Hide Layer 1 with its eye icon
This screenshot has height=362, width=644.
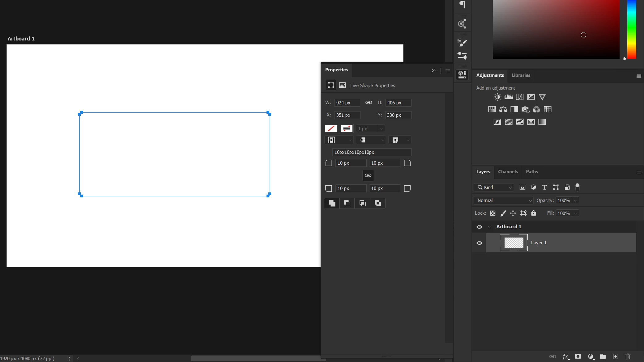pos(479,243)
